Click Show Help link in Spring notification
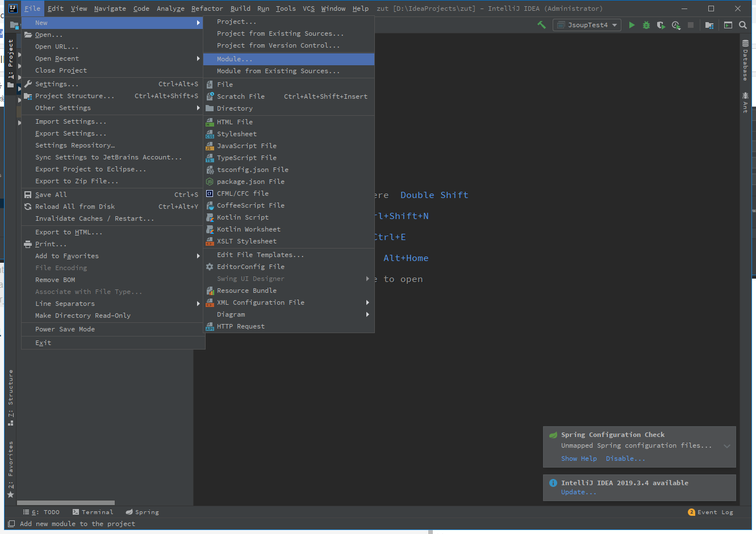Image resolution: width=756 pixels, height=534 pixels. pyautogui.click(x=579, y=459)
